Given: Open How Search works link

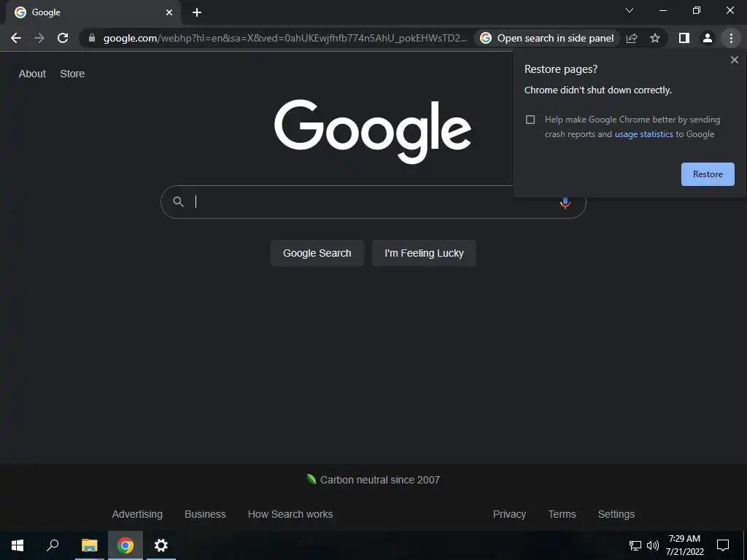Looking at the screenshot, I should tap(290, 514).
